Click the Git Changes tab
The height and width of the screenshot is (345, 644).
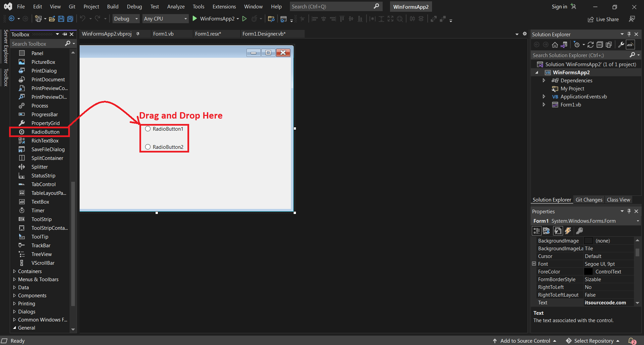[589, 200]
